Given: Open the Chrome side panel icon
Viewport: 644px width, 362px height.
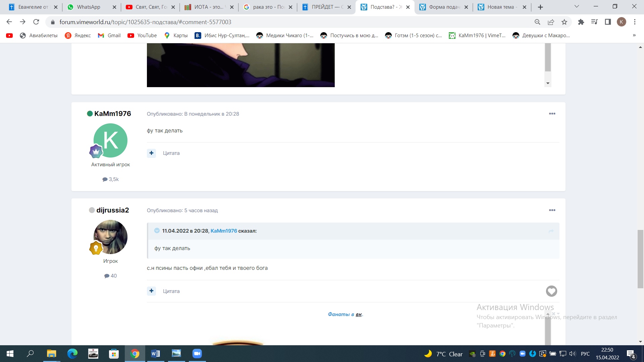Looking at the screenshot, I should (x=608, y=22).
